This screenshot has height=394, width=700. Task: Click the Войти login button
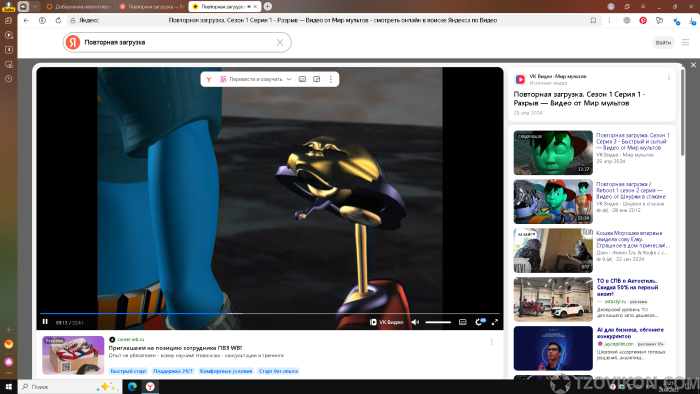click(x=663, y=42)
